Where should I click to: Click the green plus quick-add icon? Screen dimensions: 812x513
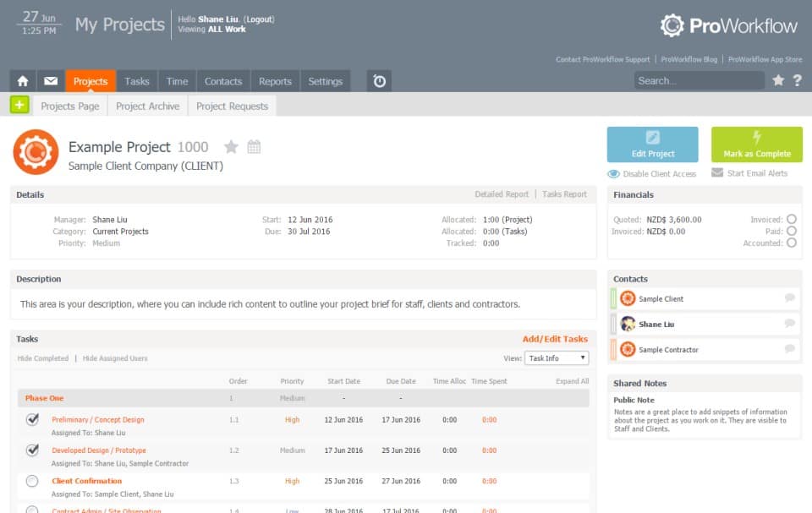click(x=18, y=105)
